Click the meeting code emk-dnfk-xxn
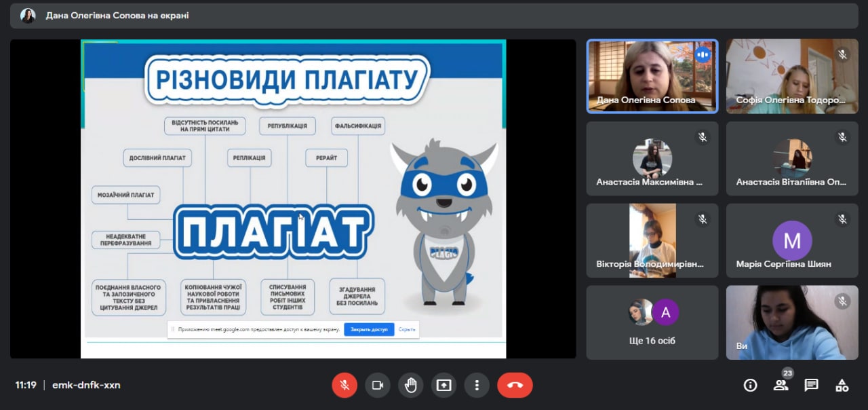The width and height of the screenshot is (868, 410). (x=86, y=385)
